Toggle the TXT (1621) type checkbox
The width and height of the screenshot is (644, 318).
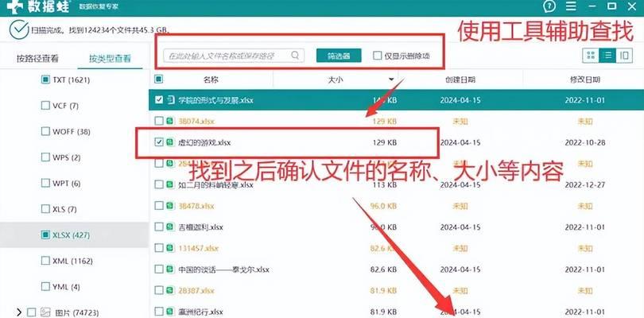45,79
